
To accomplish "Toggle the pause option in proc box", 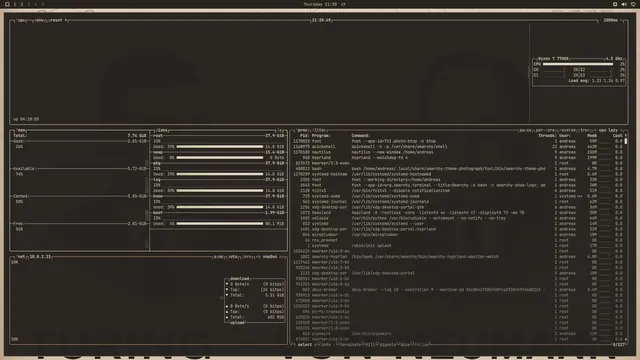I will [x=525, y=130].
